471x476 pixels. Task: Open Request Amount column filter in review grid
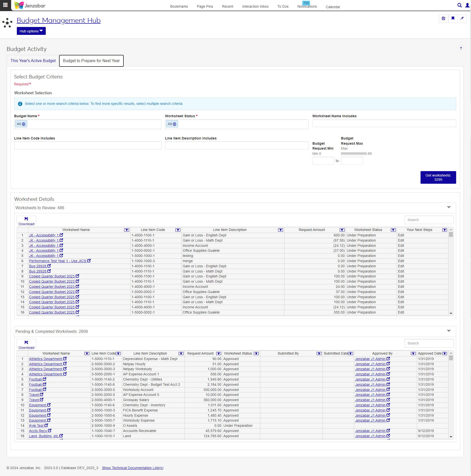(x=342, y=230)
